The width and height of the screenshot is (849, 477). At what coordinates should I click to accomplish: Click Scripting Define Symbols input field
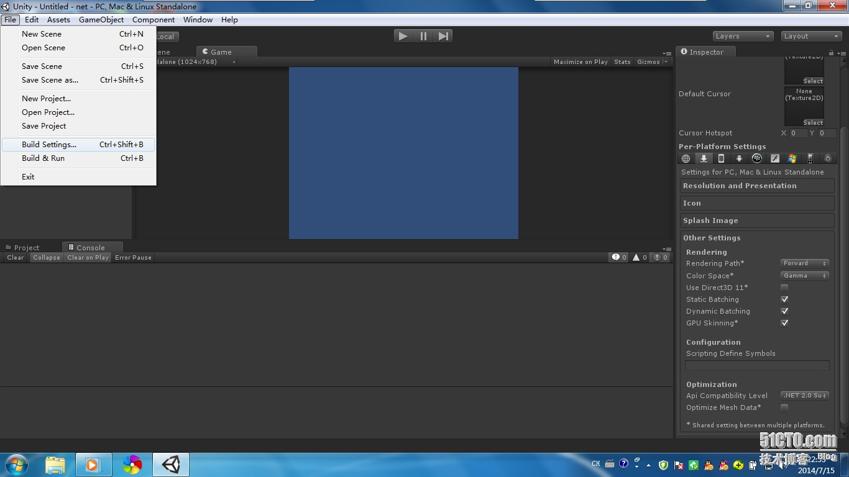coord(757,366)
